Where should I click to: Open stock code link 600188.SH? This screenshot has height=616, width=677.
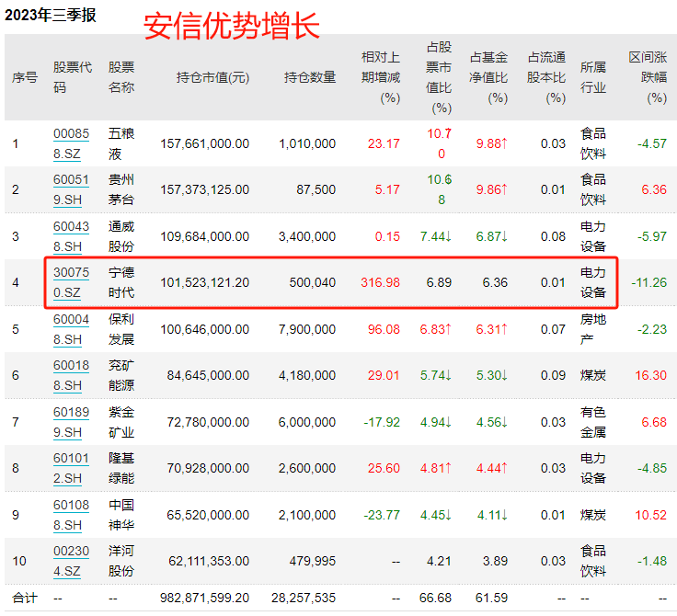[x=71, y=375]
